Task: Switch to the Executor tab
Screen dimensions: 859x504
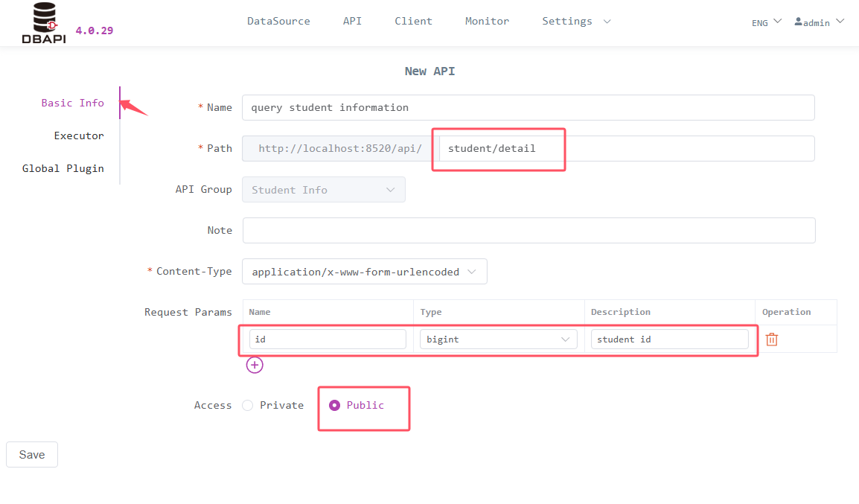Action: [79, 135]
